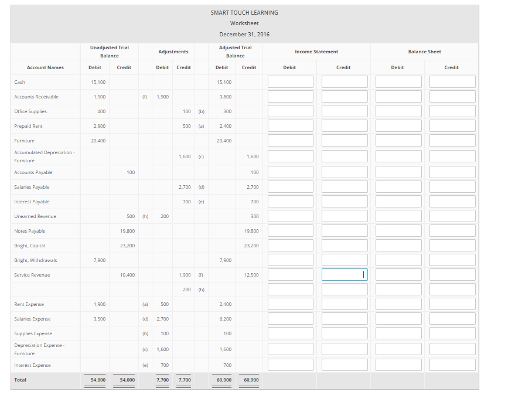Click the Interest Payable Balance Sheet Credit box

(x=451, y=201)
